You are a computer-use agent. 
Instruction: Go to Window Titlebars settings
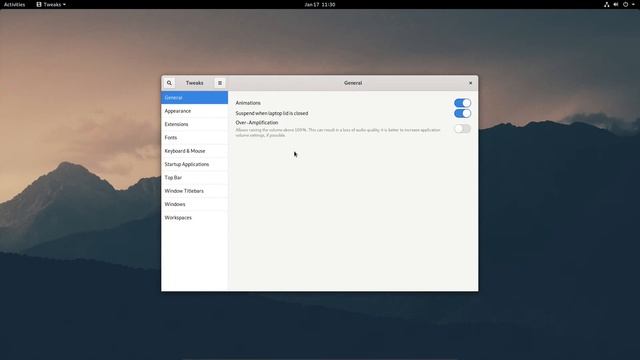coord(194,191)
